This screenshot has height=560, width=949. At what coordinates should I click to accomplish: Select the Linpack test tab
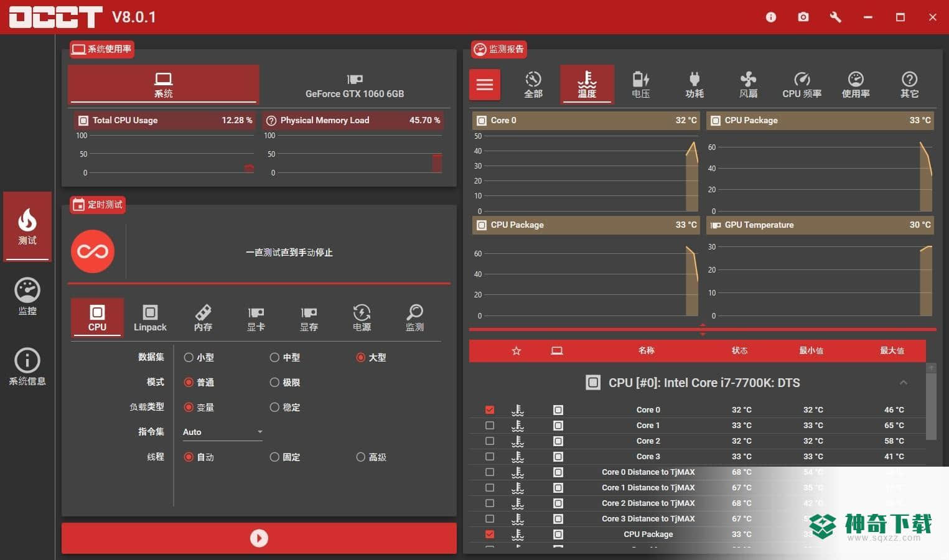click(150, 318)
